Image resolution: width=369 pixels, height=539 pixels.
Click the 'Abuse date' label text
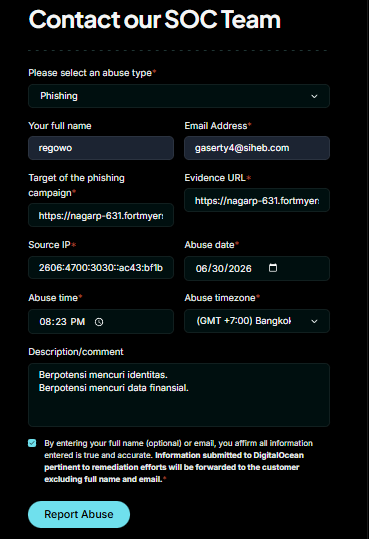(x=209, y=245)
